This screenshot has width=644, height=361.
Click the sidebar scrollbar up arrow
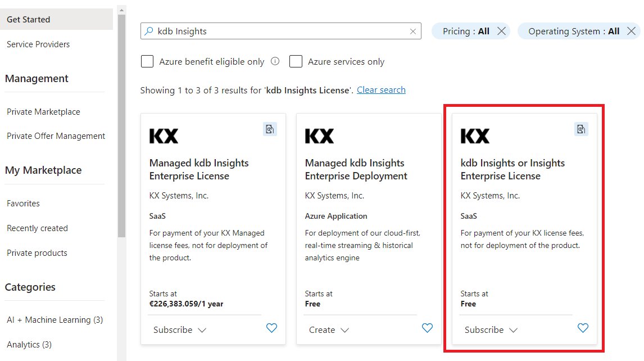121,10
